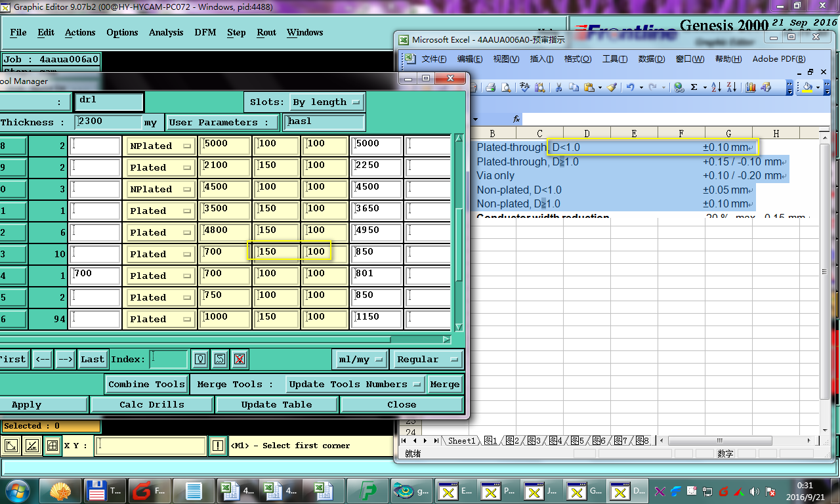Open the Slots By length dropdown

click(327, 102)
